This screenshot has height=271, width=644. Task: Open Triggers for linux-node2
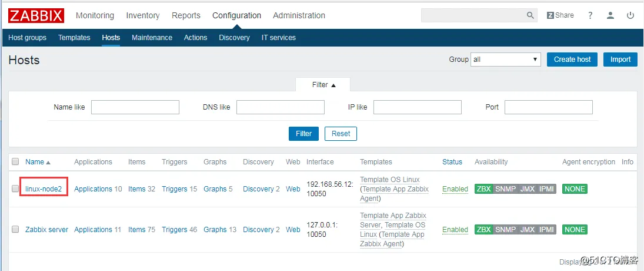(175, 189)
